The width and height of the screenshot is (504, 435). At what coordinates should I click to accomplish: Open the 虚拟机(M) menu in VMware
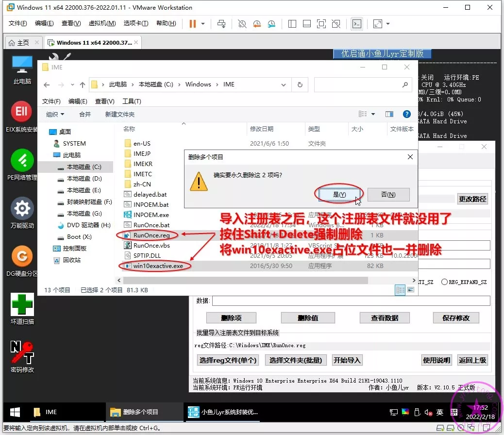tap(102, 23)
